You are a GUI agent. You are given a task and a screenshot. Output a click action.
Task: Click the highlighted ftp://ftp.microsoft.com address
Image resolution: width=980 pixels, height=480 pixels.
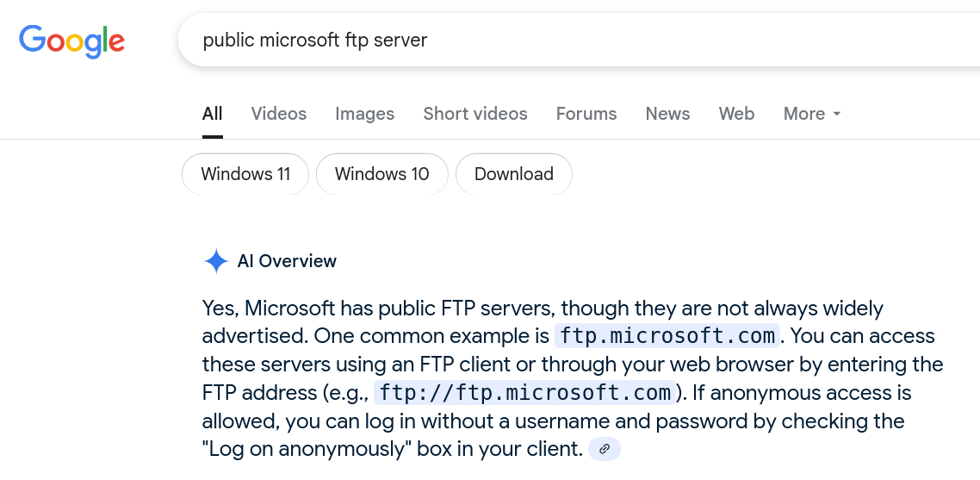pyautogui.click(x=525, y=393)
